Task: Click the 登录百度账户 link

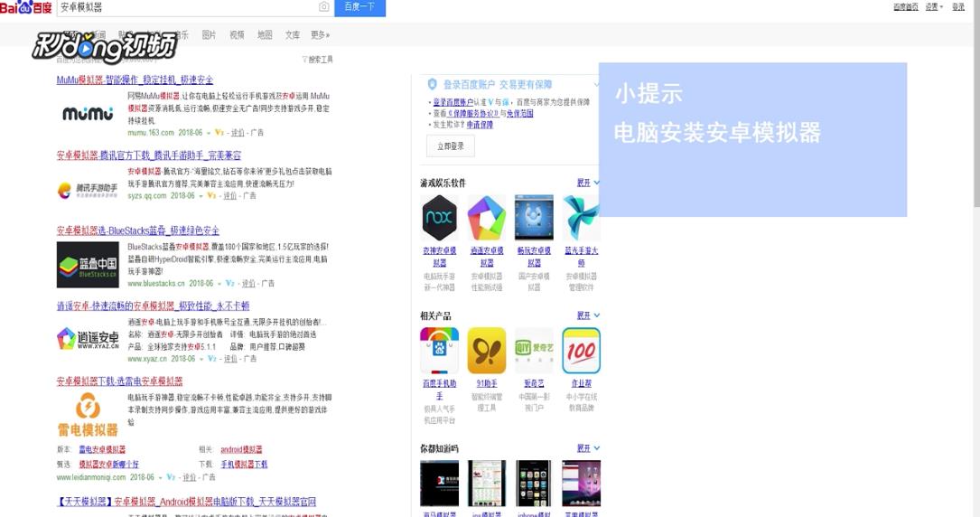Action: [453, 102]
